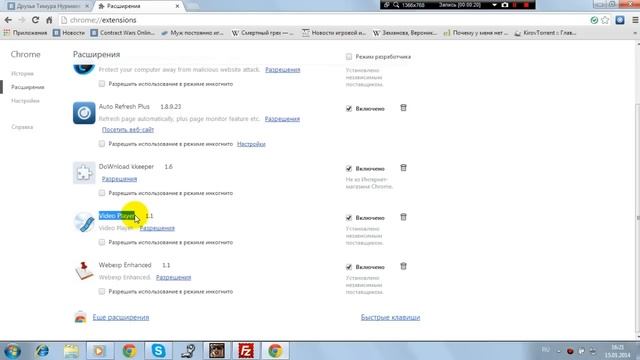Screen dimensions: 640x360
Task: Open Steam from the taskbar
Action: [188, 351]
